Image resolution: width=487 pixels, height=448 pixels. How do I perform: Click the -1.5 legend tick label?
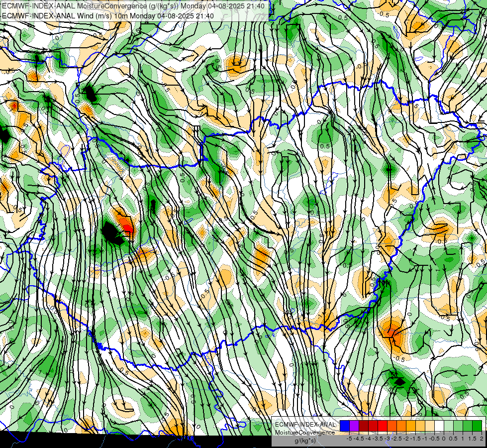coord(415,439)
